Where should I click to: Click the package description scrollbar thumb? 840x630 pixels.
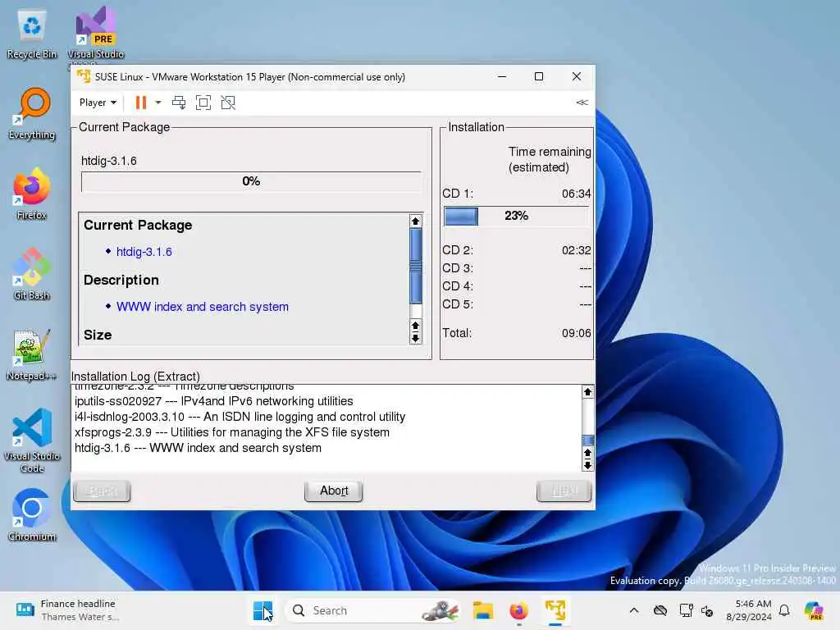(x=415, y=267)
